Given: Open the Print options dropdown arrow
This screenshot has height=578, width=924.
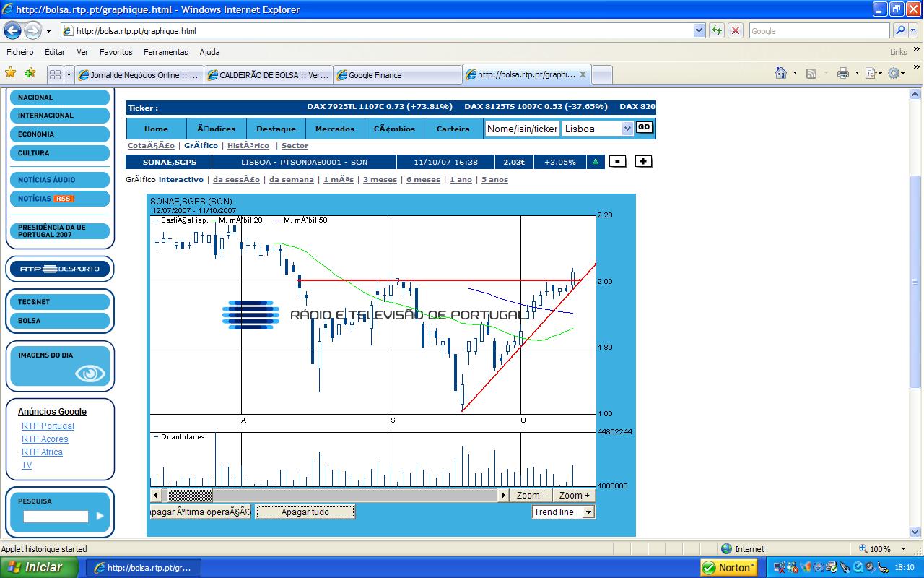Looking at the screenshot, I should tap(856, 73).
